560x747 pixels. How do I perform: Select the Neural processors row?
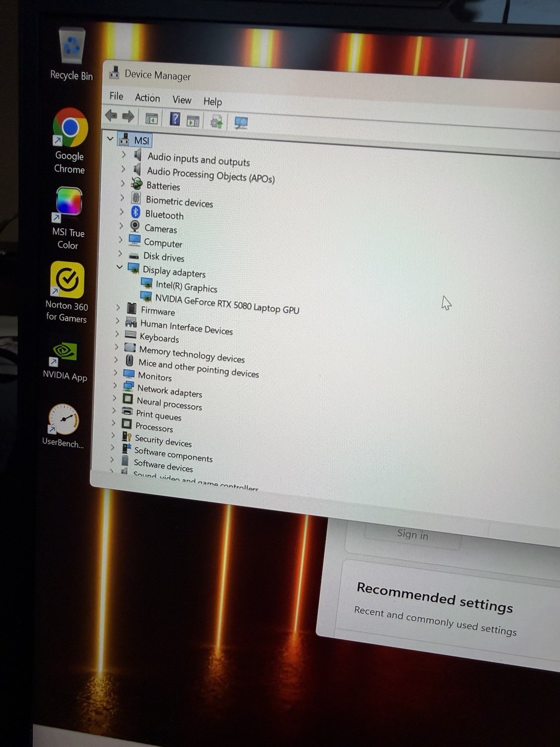point(162,402)
